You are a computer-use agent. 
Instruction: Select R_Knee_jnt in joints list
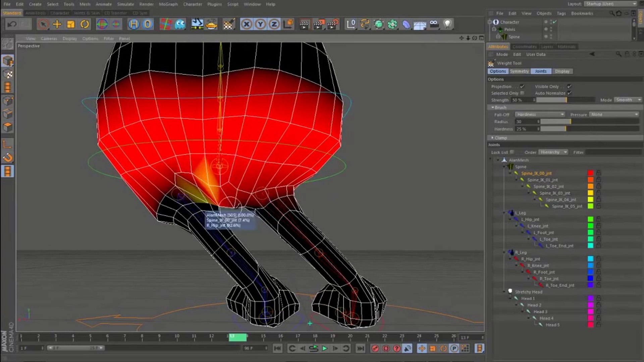[538, 265]
